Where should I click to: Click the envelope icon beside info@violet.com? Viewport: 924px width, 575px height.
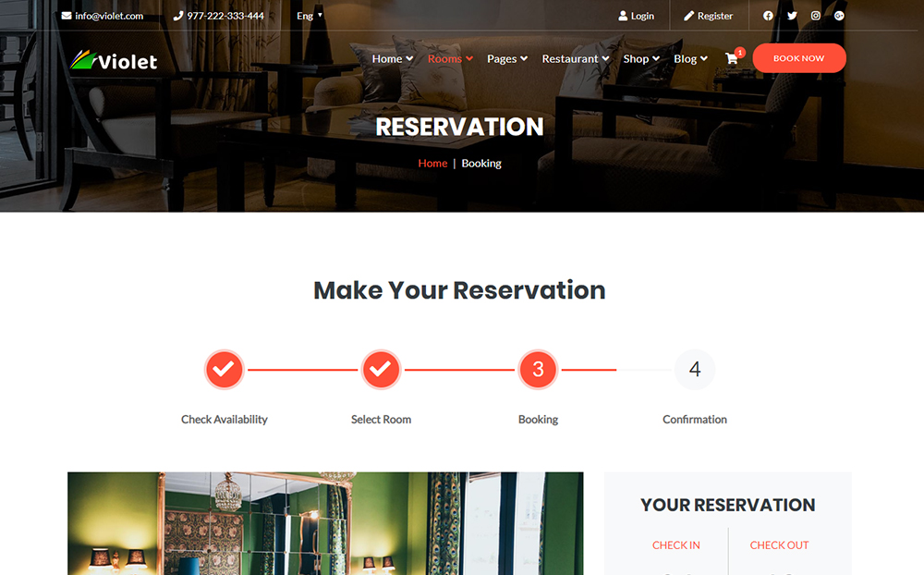(x=67, y=16)
